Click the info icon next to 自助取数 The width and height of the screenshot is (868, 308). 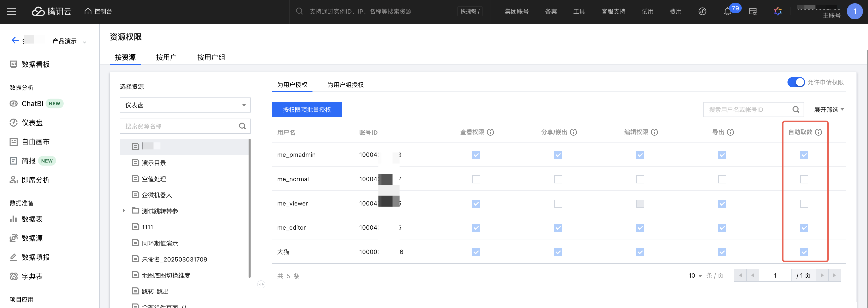pos(818,132)
